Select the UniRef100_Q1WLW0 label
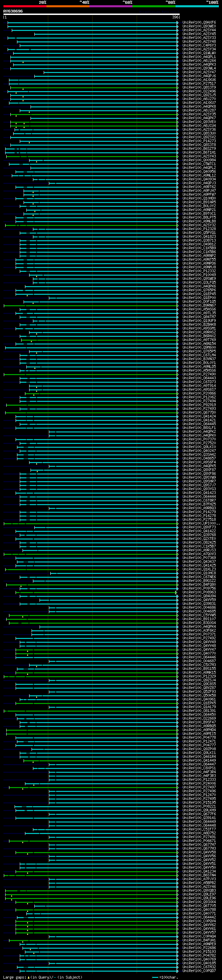222x980 pixels. (x=199, y=53)
